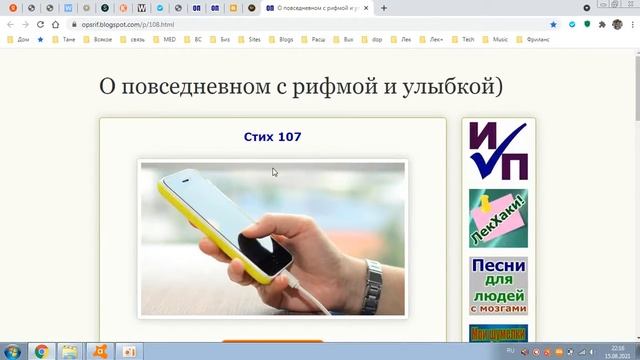This screenshot has width=640, height=360.
Task: Go back to the previous browser page
Action: click(10, 24)
